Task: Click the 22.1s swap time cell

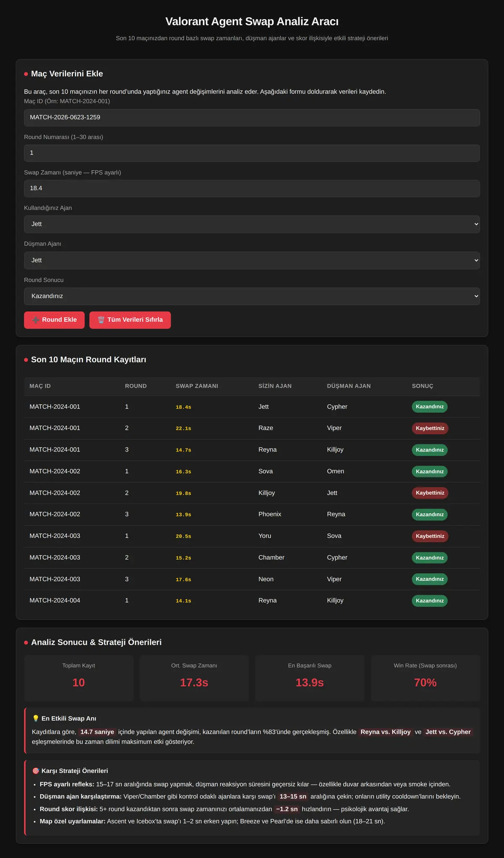Action: [184, 428]
